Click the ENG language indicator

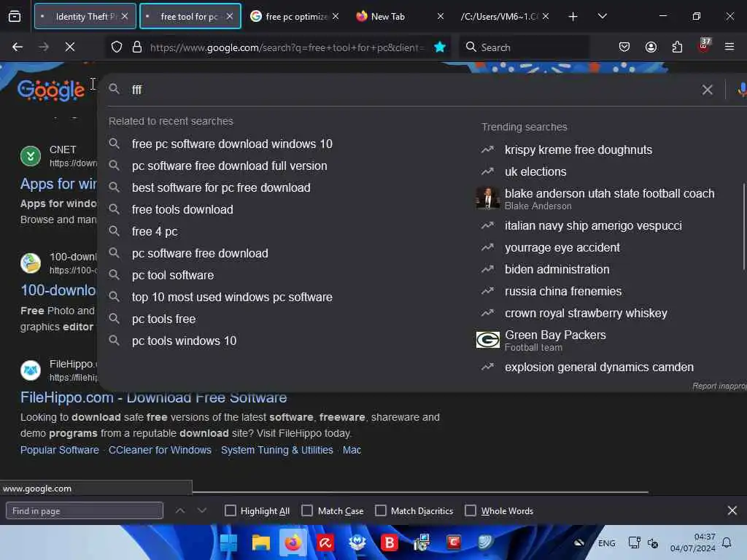pos(606,542)
